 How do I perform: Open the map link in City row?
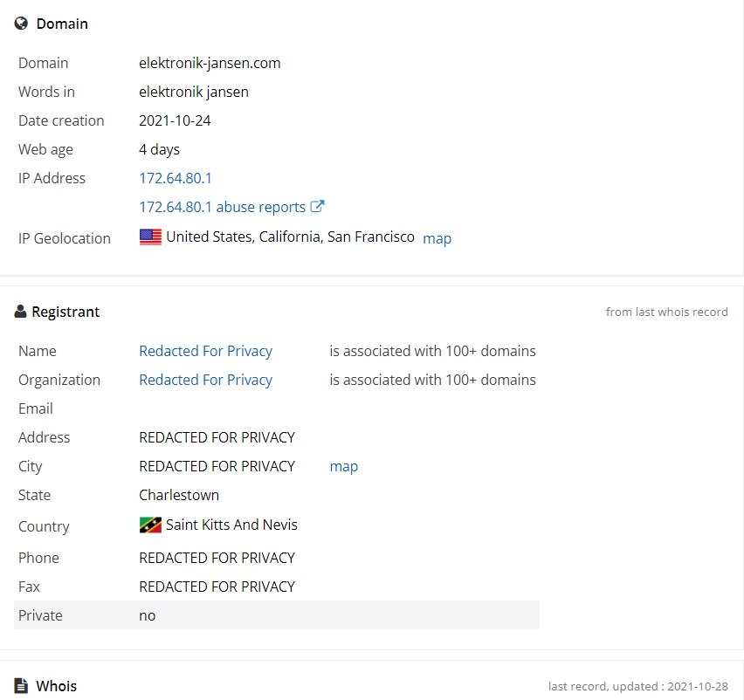[343, 466]
